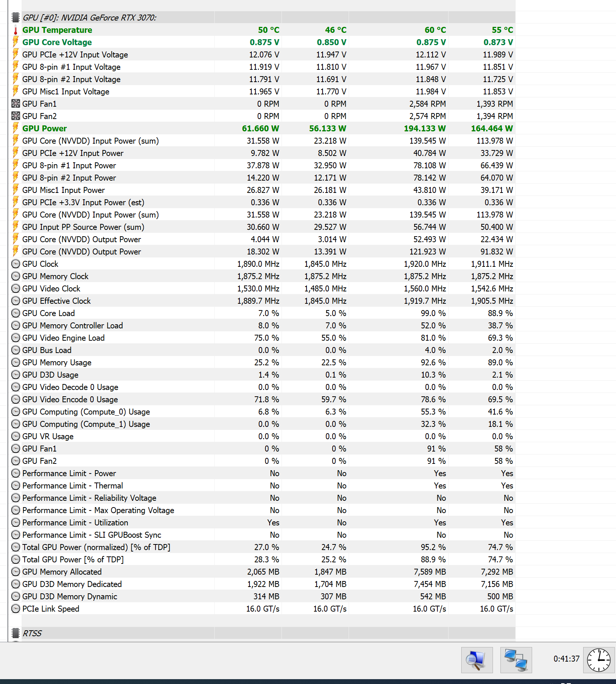The image size is (616, 684).
Task: Click the thermometer icon beside GPU Temperature
Action: (x=16, y=30)
